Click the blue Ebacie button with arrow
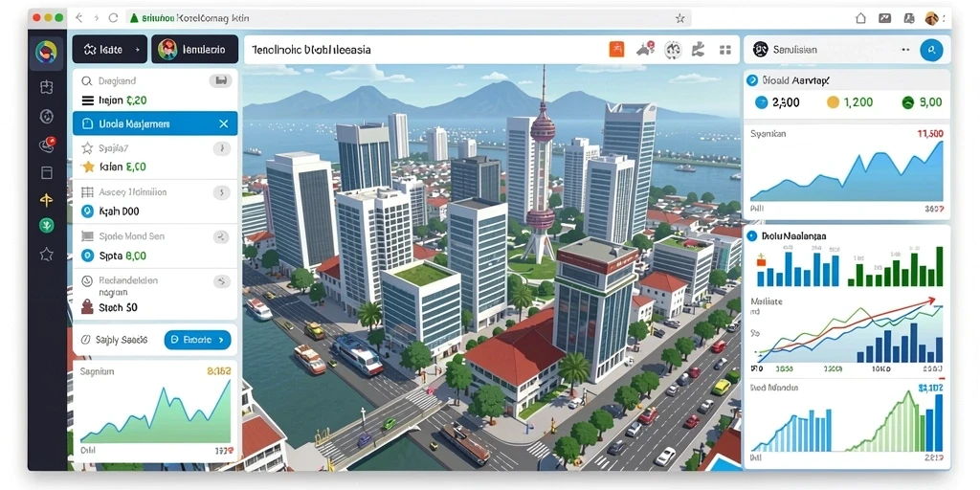 [197, 340]
